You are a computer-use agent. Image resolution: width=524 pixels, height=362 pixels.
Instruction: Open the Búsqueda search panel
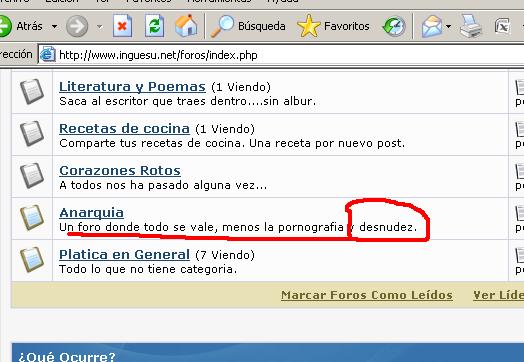(x=248, y=26)
